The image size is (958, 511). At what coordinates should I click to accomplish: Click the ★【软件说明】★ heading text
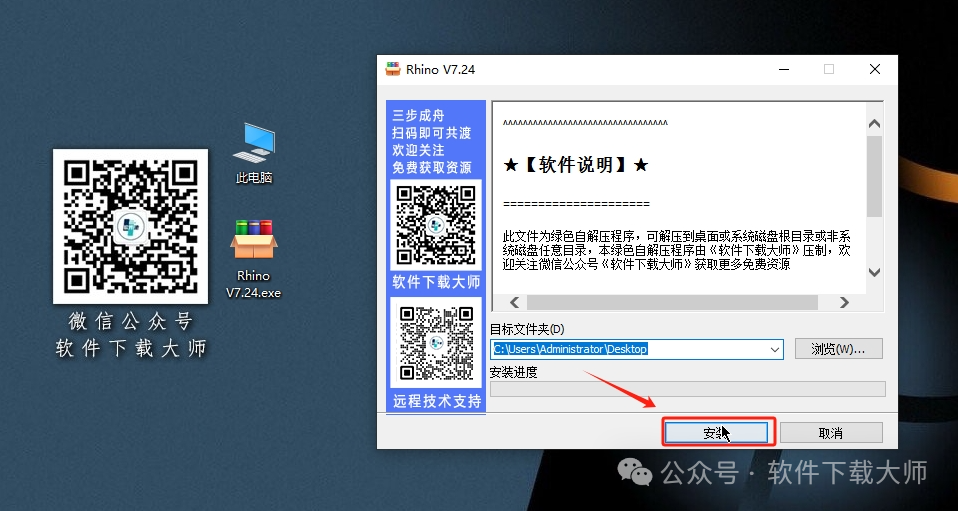click(575, 165)
